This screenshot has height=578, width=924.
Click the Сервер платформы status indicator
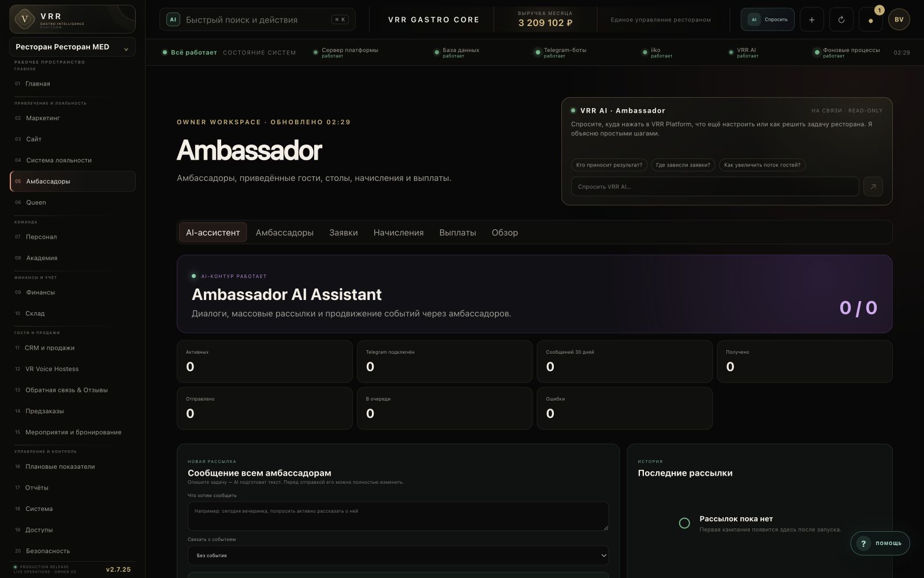(346, 53)
